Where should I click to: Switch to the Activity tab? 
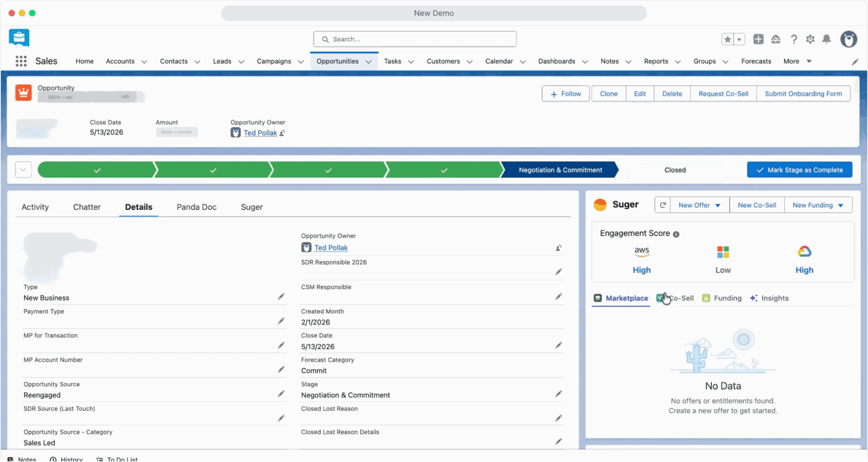(x=35, y=207)
